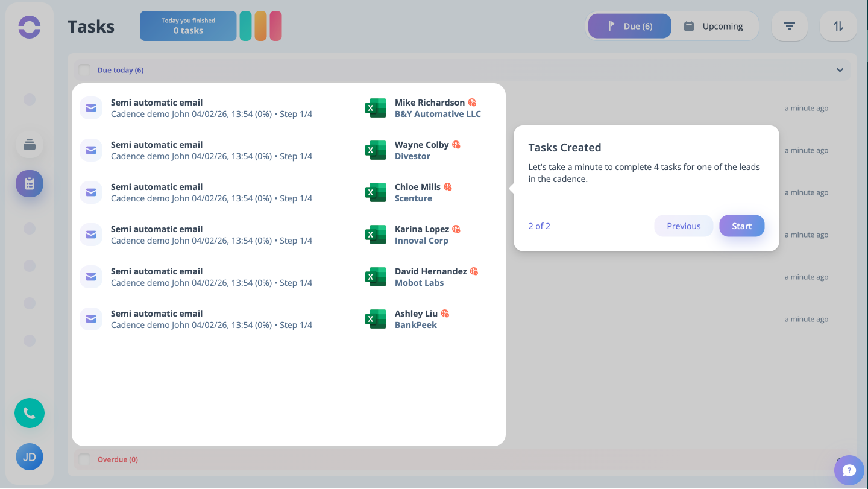Switch to the Upcoming tab
The image size is (868, 489).
[x=714, y=27]
